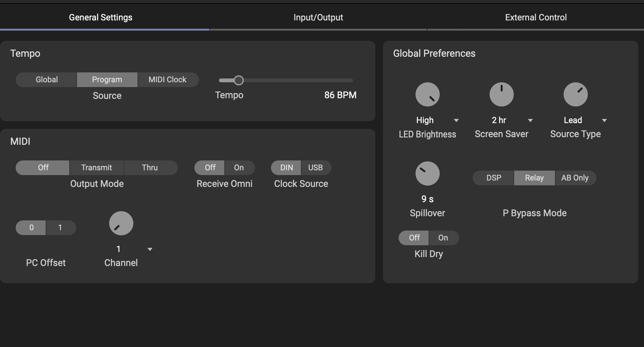644x347 pixels.
Task: Open the LED Brightness dropdown arrow
Action: coord(456,121)
